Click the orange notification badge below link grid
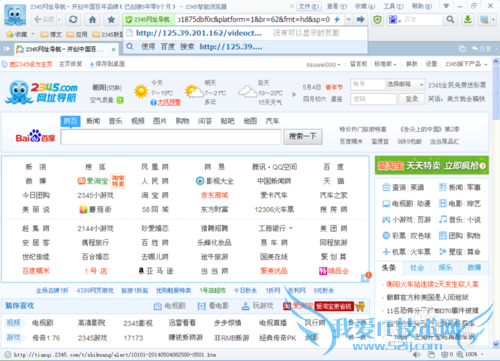This screenshot has height=361, width=500. click(x=368, y=275)
